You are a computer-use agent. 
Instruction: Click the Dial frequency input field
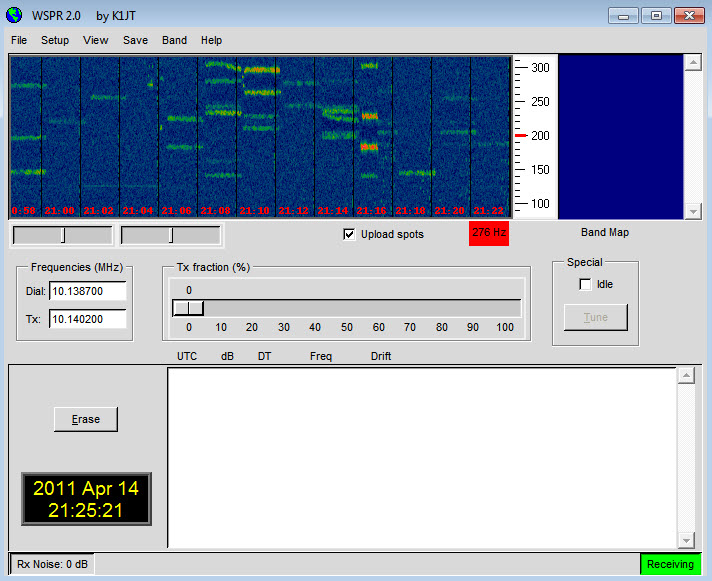(x=87, y=291)
